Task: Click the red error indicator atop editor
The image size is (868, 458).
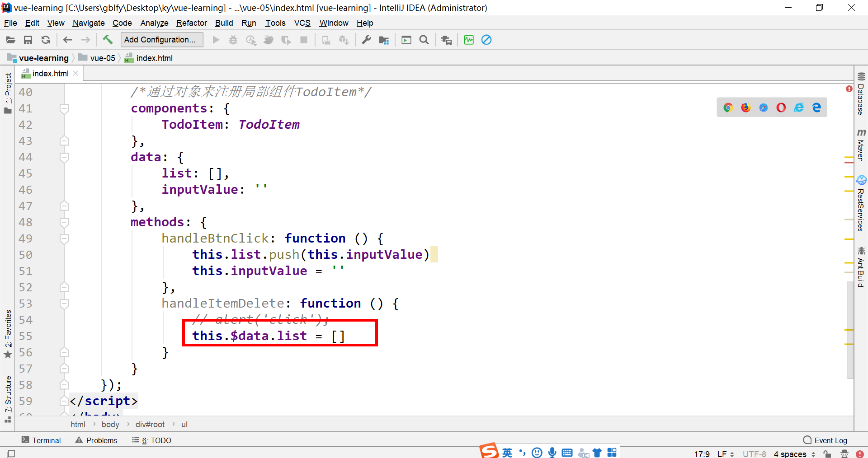Action: click(849, 89)
